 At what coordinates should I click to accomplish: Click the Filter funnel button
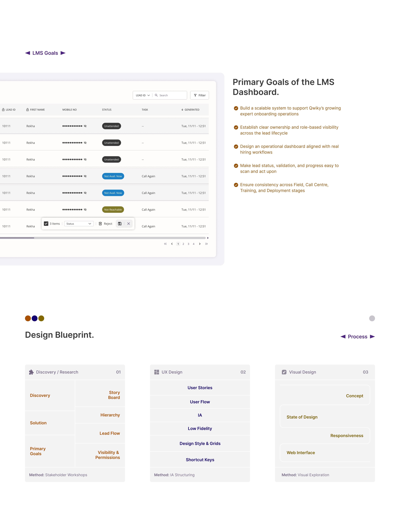click(x=199, y=95)
